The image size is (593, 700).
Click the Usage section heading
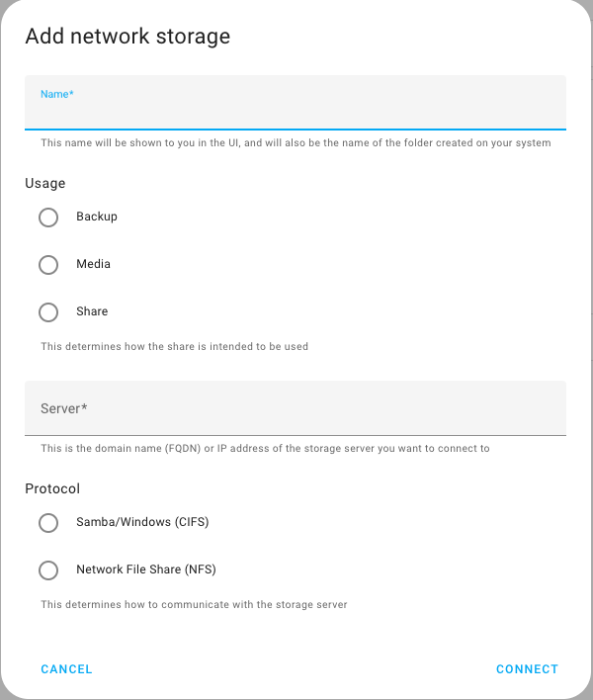(x=45, y=184)
